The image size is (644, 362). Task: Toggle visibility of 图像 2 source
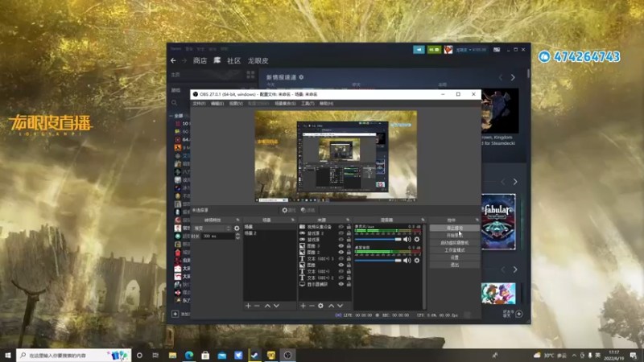pos(341,253)
